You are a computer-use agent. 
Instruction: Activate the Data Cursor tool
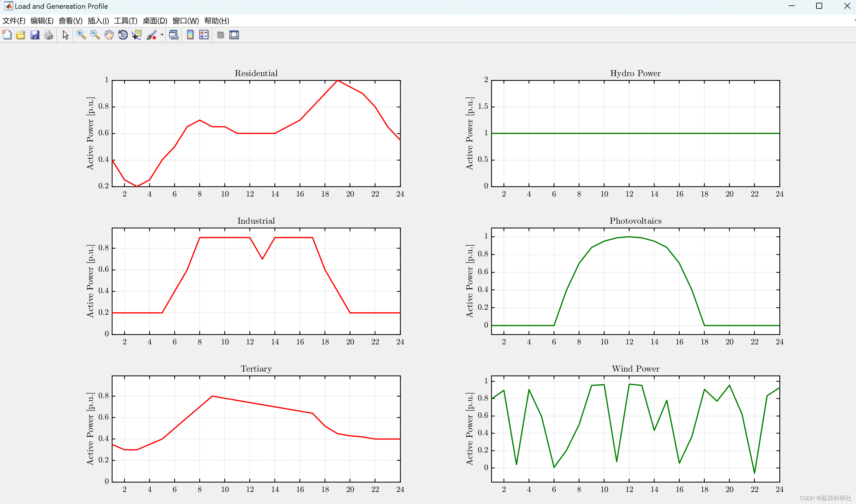coord(136,35)
